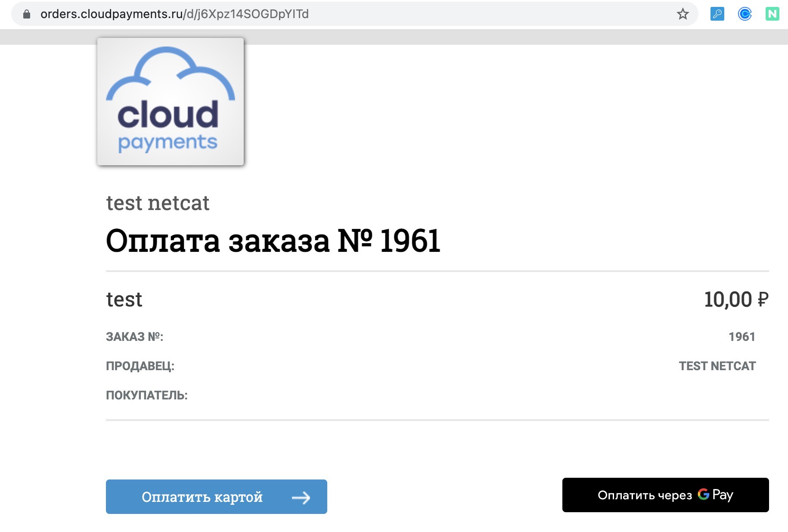This screenshot has width=788, height=532.
Task: Bookmark this page with the star icon
Action: tap(683, 14)
